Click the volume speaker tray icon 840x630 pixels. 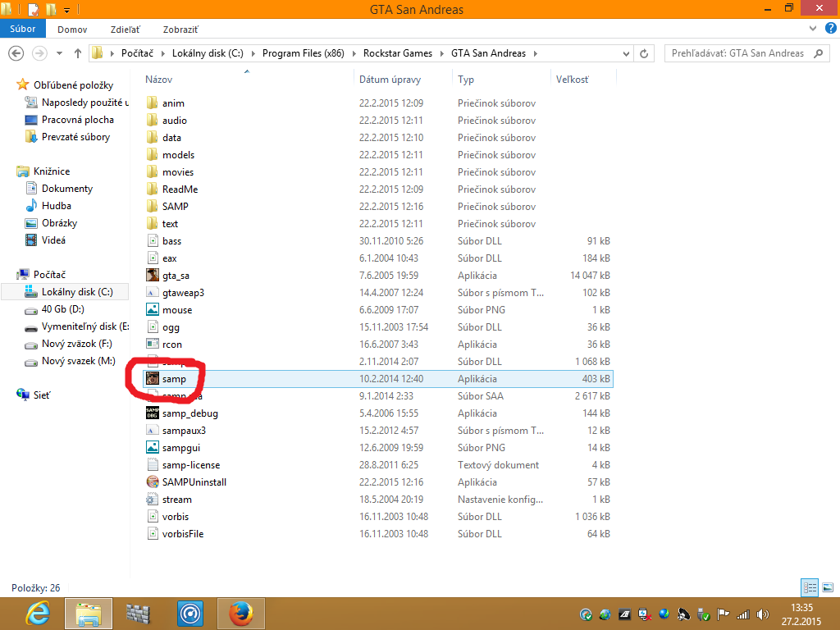[762, 614]
